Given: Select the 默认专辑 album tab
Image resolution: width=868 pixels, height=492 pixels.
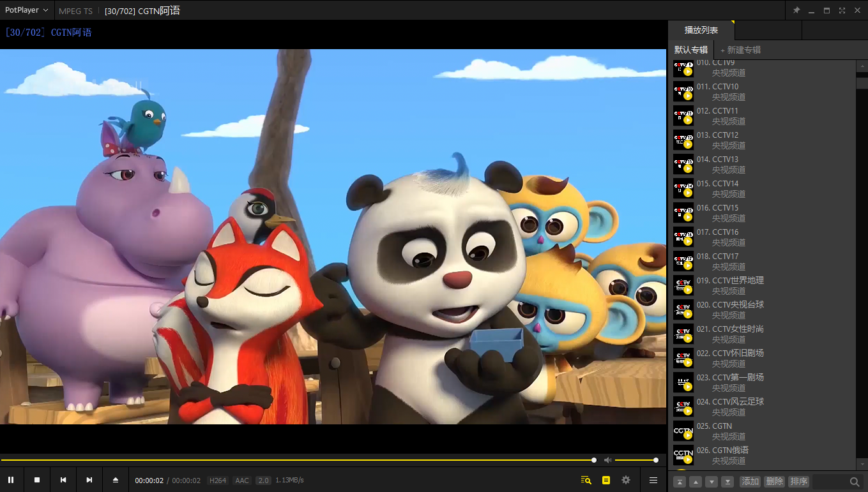Looking at the screenshot, I should pos(691,50).
